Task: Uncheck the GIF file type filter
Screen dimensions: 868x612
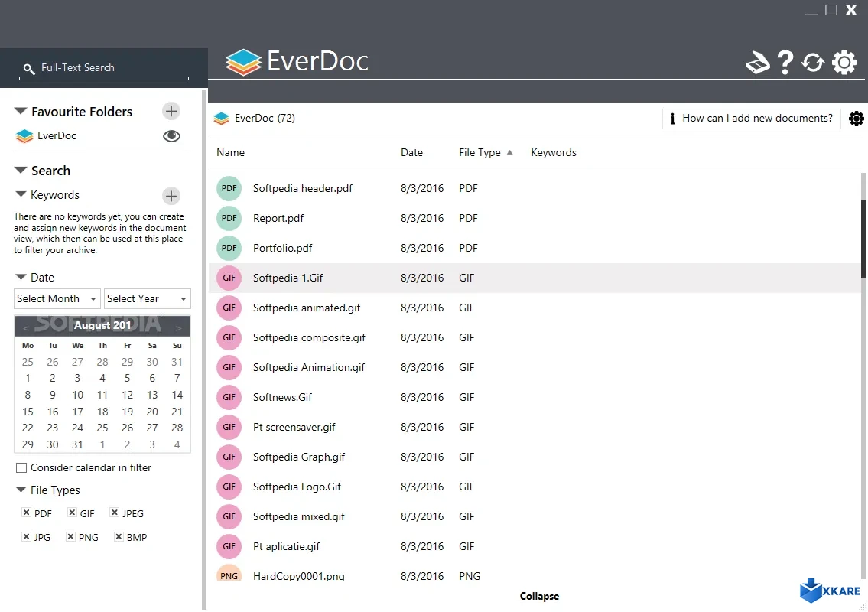Action: pos(72,513)
